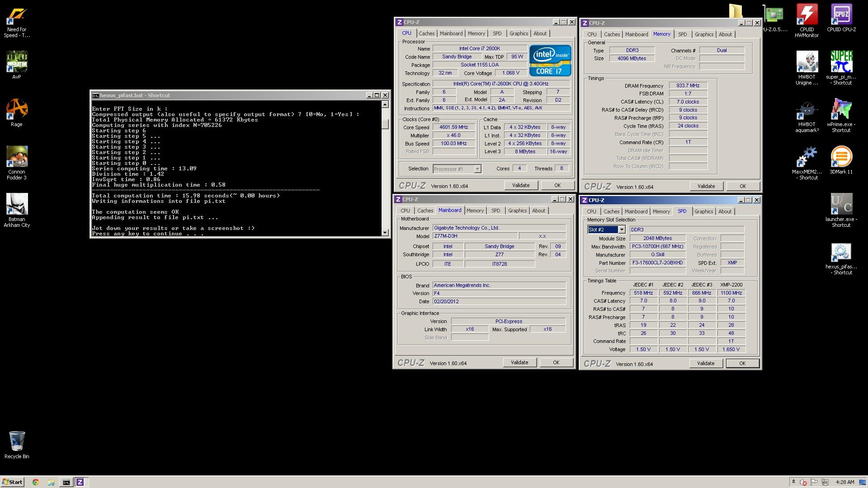Open CPUID CPU-Z desktop icon

click(841, 18)
